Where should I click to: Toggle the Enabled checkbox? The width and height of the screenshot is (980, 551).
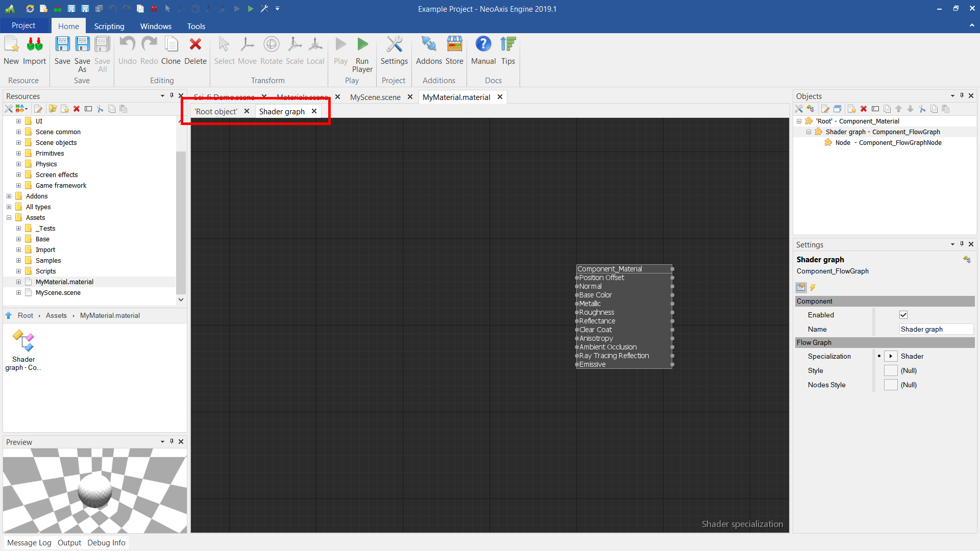point(903,315)
